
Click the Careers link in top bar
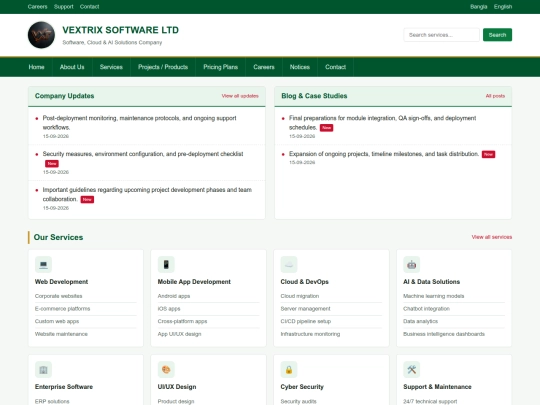pyautogui.click(x=38, y=7)
